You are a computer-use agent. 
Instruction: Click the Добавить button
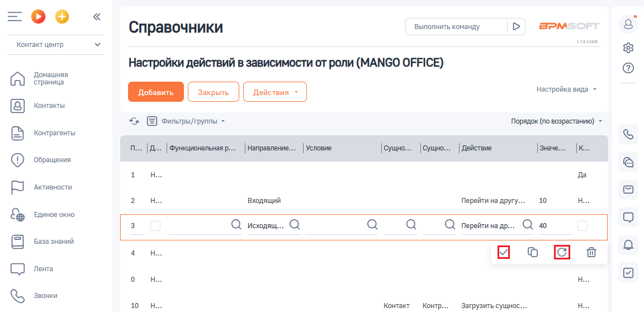(x=156, y=92)
